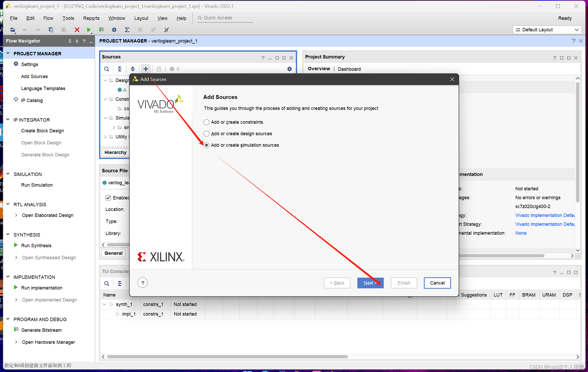Toggle the Enabled checkbox
The image size is (588, 372).
tap(108, 198)
